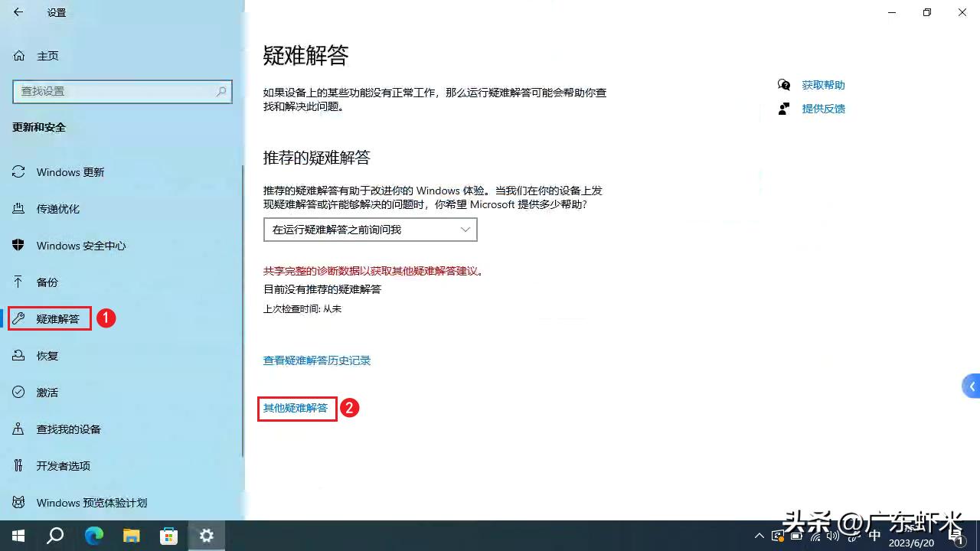Open 其他疑难解答
Image resolution: width=980 pixels, height=551 pixels.
coord(297,408)
